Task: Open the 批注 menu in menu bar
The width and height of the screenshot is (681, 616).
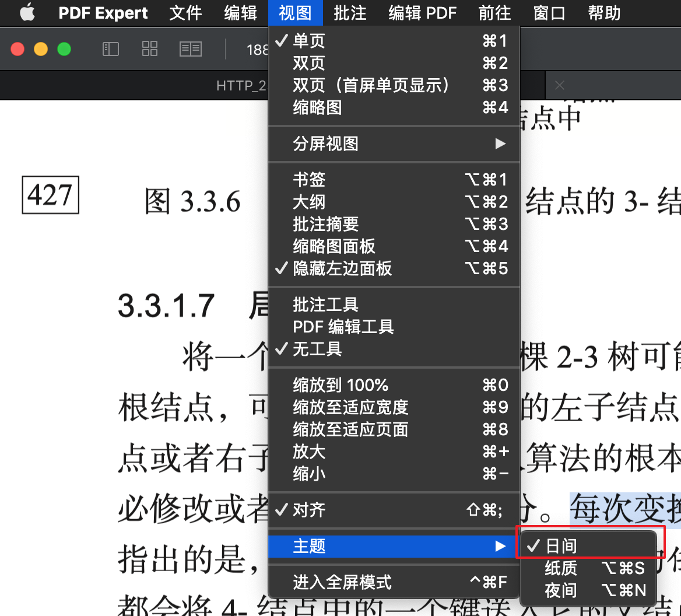Action: [350, 13]
